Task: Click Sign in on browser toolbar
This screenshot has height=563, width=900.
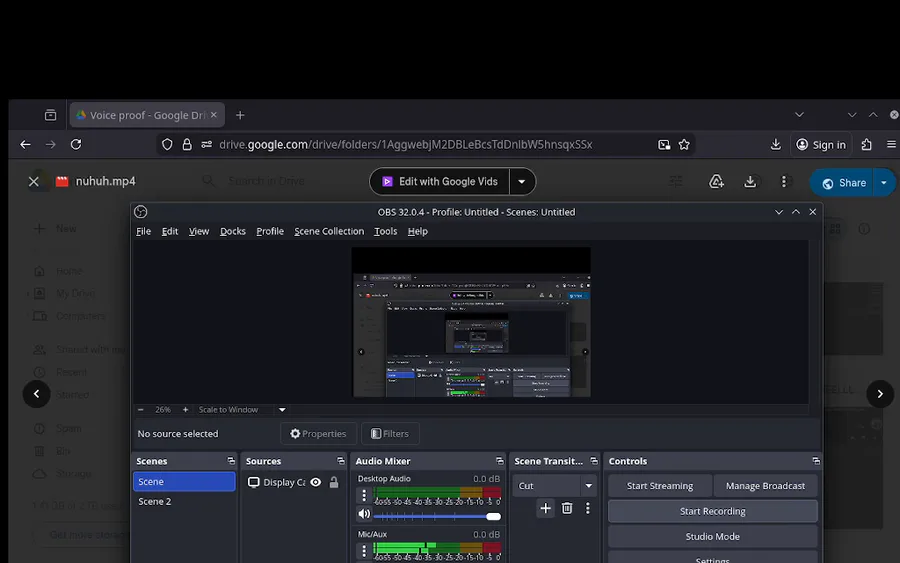Action: tap(821, 145)
